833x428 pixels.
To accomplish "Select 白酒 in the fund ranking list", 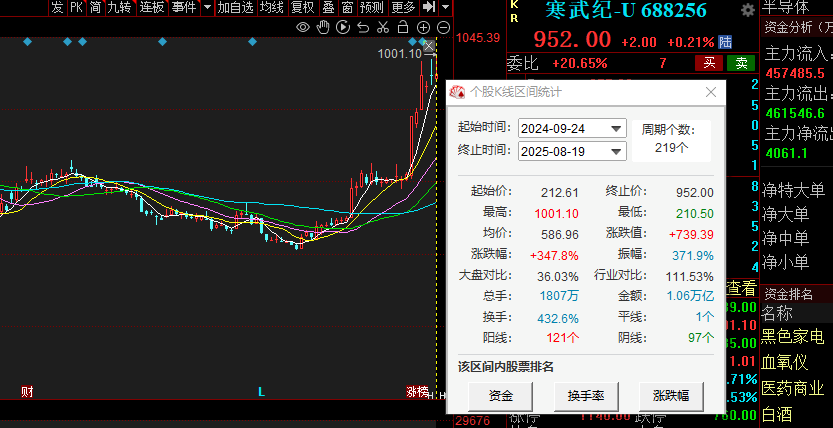I will (777, 414).
